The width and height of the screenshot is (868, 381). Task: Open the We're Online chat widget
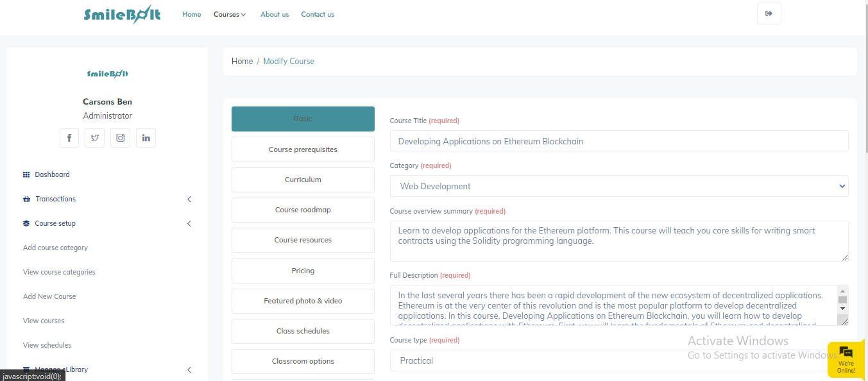click(846, 359)
